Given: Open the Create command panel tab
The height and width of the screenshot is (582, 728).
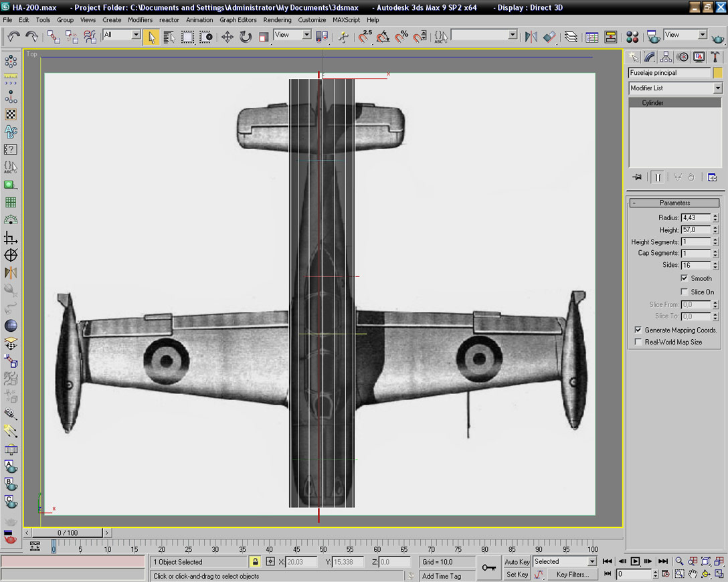Looking at the screenshot, I should [633, 57].
